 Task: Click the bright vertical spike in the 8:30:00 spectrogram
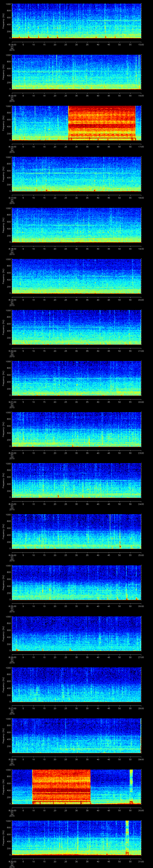pos(127,838)
